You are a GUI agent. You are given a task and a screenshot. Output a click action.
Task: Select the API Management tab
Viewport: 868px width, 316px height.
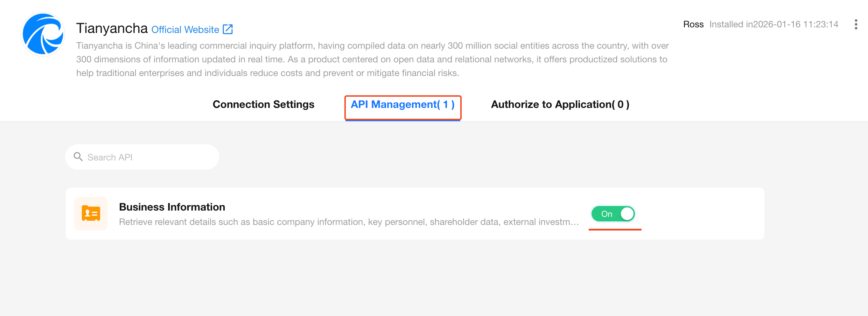click(402, 104)
